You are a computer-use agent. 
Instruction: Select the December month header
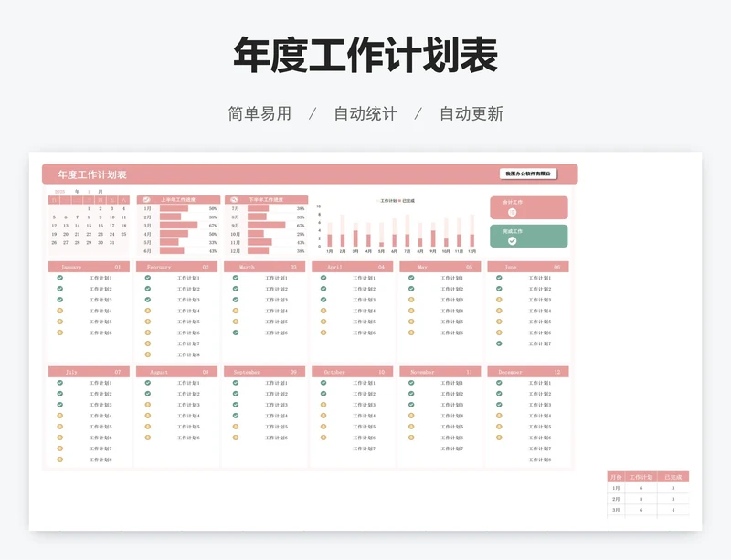tap(528, 372)
